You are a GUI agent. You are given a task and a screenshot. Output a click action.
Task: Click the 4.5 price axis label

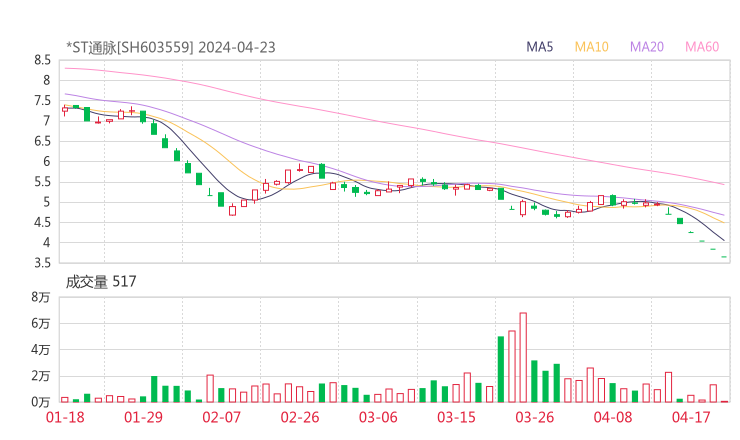click(42, 222)
